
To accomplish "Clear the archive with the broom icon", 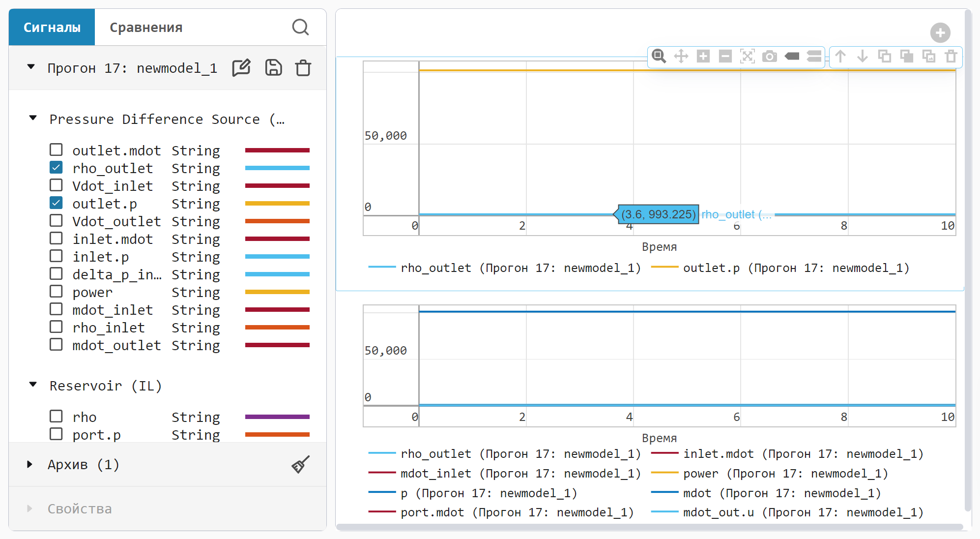I will [x=300, y=464].
